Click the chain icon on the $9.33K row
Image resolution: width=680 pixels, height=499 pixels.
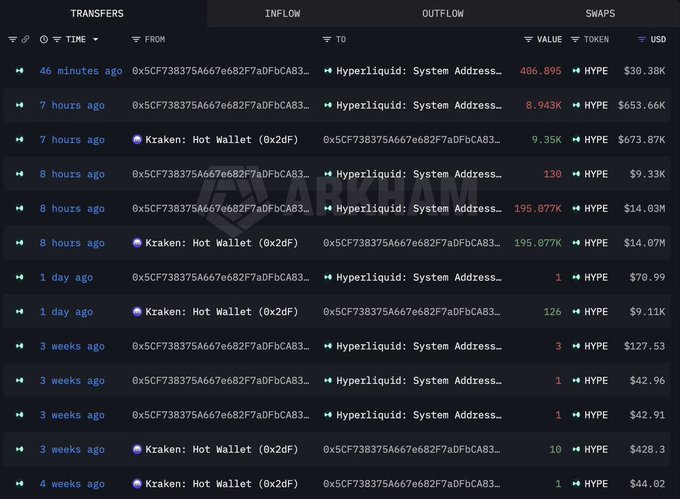coord(20,174)
